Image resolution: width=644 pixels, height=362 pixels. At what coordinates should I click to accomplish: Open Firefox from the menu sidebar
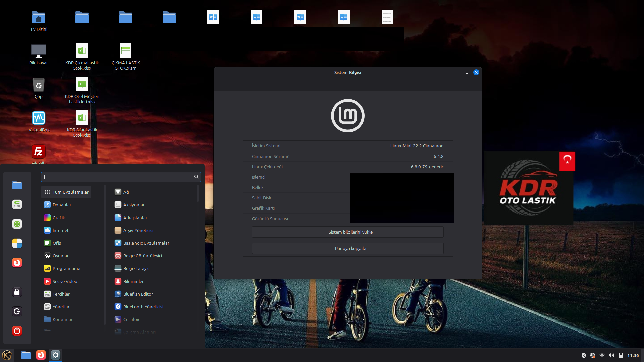coord(17,263)
